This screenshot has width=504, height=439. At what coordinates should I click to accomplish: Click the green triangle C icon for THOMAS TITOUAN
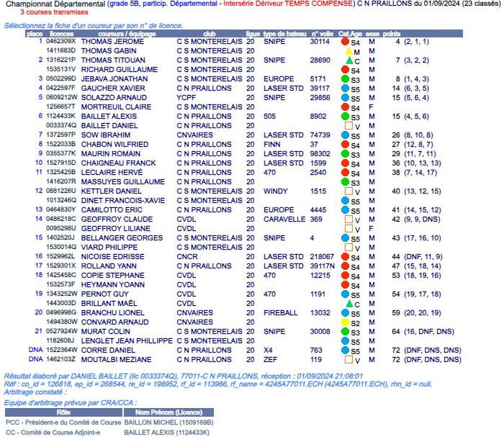coord(349,60)
